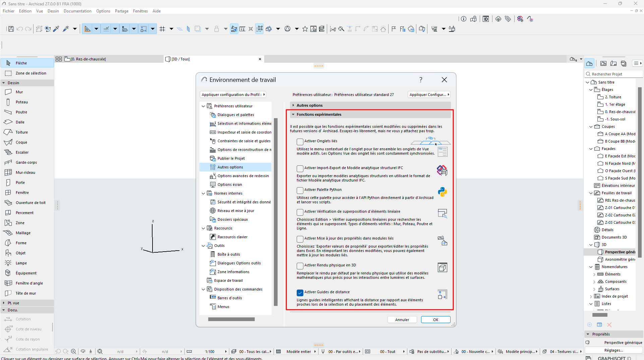This screenshot has width=644, height=360.
Task: Collapse the Normes internes tree node
Action: (203, 193)
